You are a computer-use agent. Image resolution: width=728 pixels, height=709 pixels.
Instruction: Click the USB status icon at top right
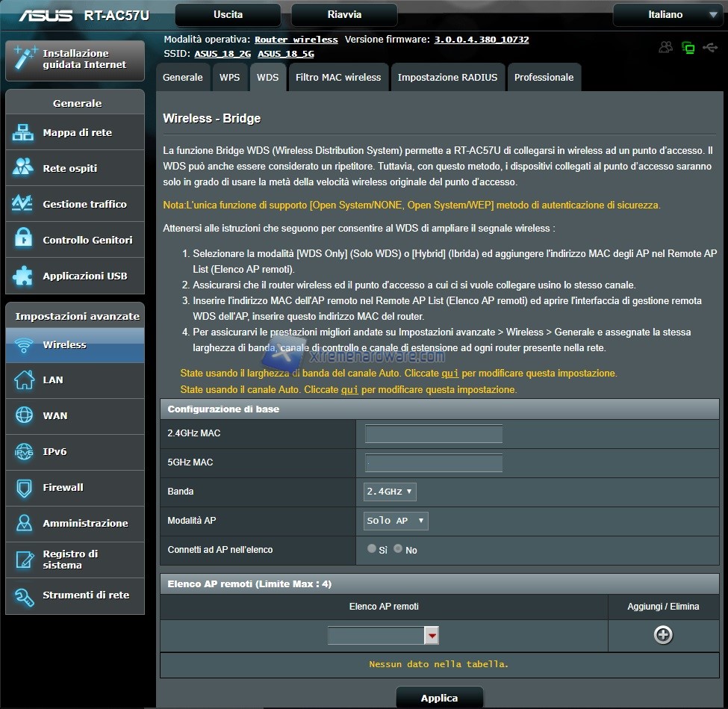(710, 48)
